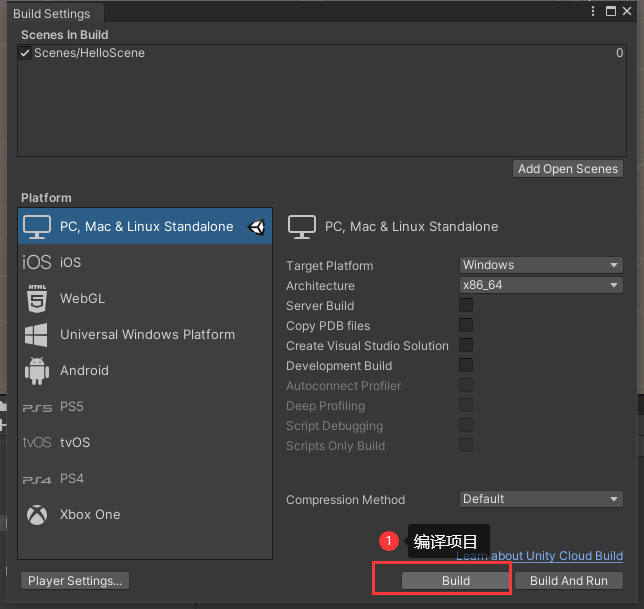Maximize the Build Settings window
This screenshot has width=644, height=609.
[611, 11]
